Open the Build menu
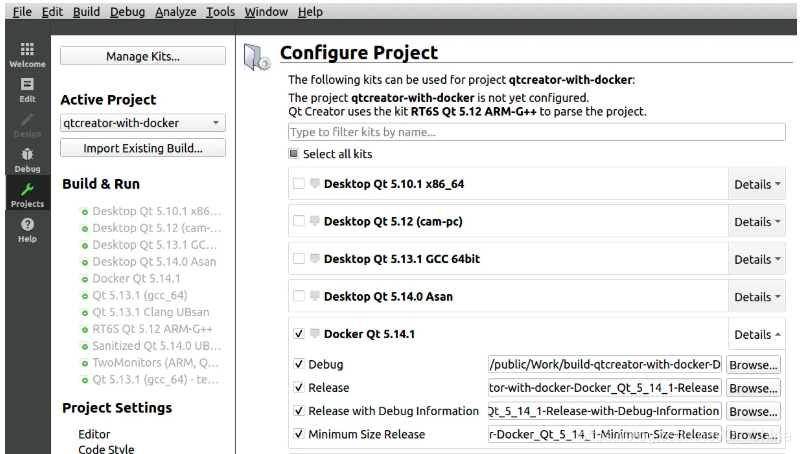The height and width of the screenshot is (454, 801). 86,12
